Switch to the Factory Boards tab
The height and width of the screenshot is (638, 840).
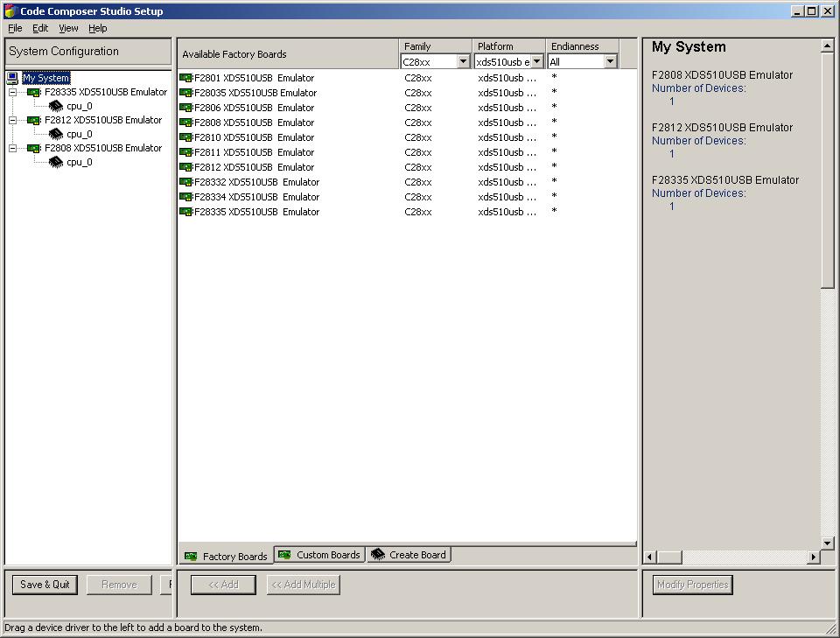point(226,556)
